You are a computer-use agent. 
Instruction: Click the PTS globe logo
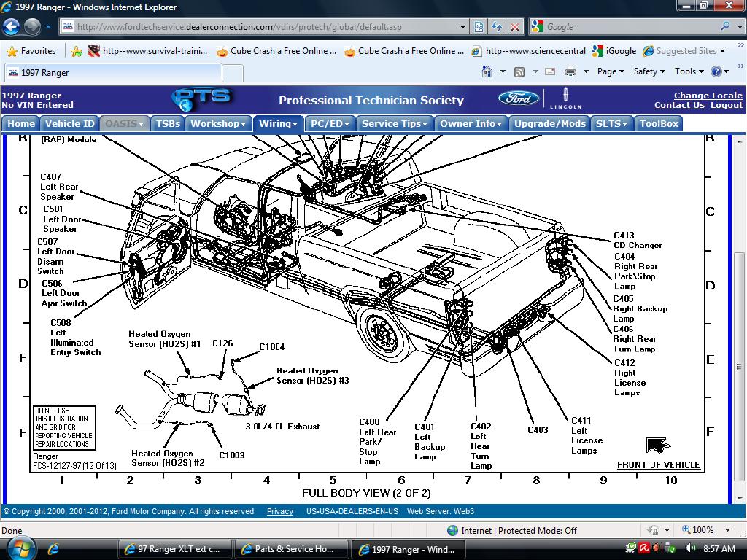tap(202, 99)
